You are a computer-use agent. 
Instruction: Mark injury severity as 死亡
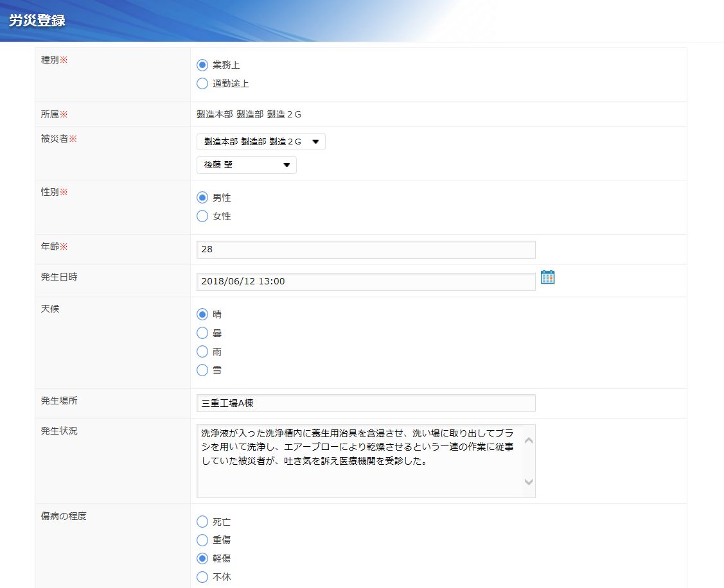(x=202, y=521)
